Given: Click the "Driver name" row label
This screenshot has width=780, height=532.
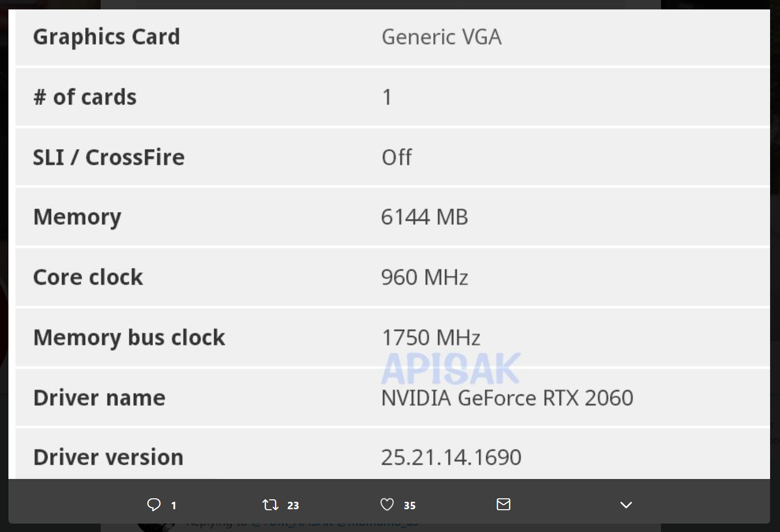Looking at the screenshot, I should point(99,398).
